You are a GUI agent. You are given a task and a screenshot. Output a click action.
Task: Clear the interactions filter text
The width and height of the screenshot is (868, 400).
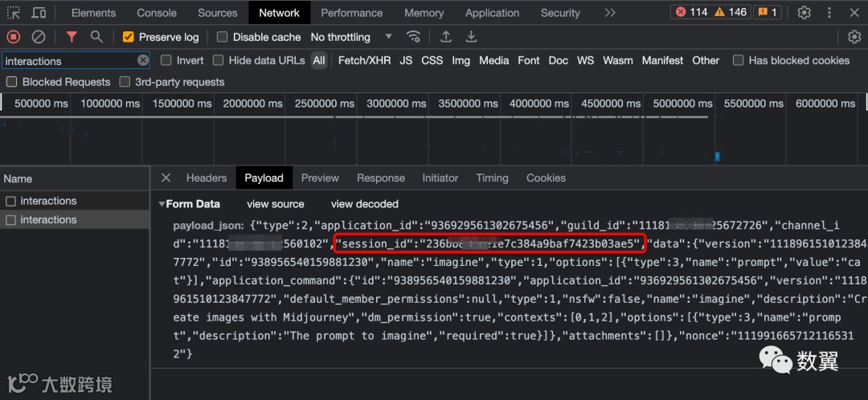click(x=143, y=60)
